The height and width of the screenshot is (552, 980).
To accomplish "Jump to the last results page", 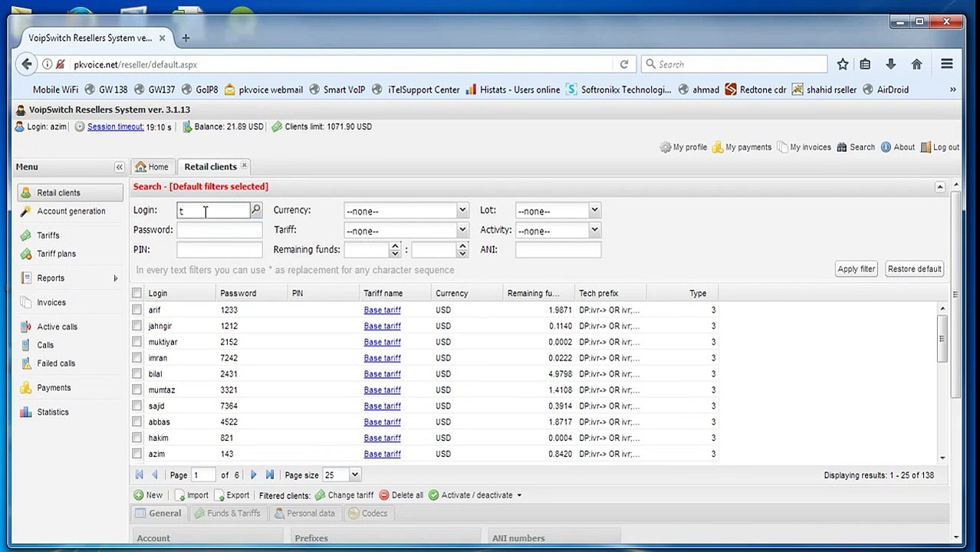I will 270,475.
